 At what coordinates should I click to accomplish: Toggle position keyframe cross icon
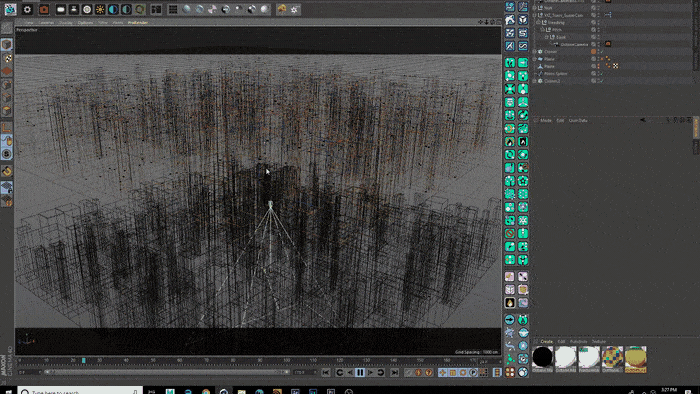click(442, 373)
